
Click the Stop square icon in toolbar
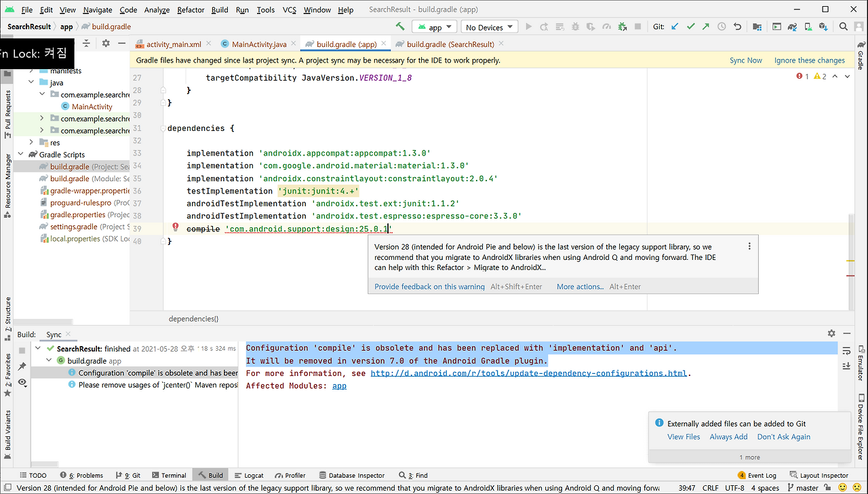point(637,27)
